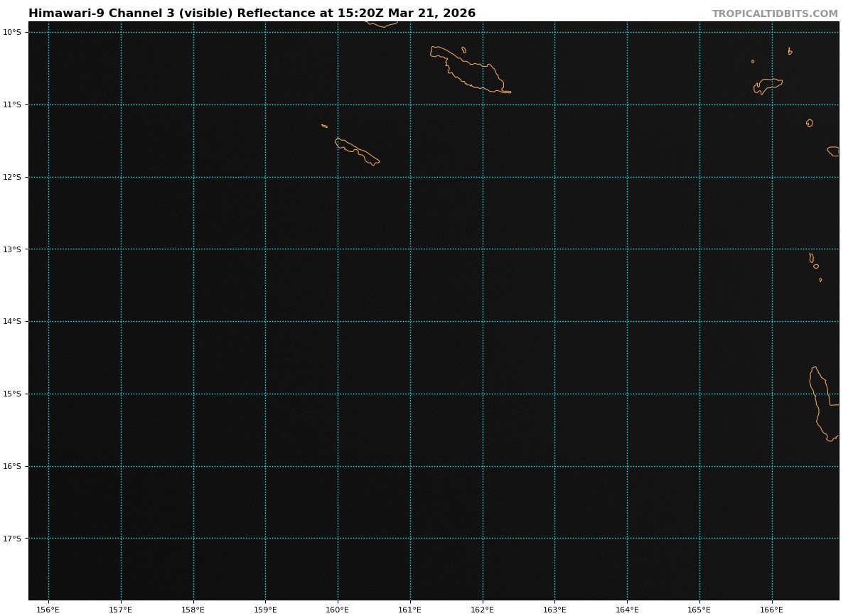Image resolution: width=853 pixels, height=616 pixels.
Task: Click the 159°E longitude label
Action: coord(265,610)
